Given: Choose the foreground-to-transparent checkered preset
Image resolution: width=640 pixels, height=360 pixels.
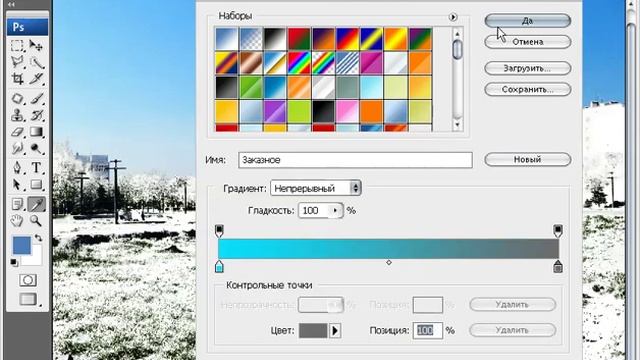Looking at the screenshot, I should (251, 39).
